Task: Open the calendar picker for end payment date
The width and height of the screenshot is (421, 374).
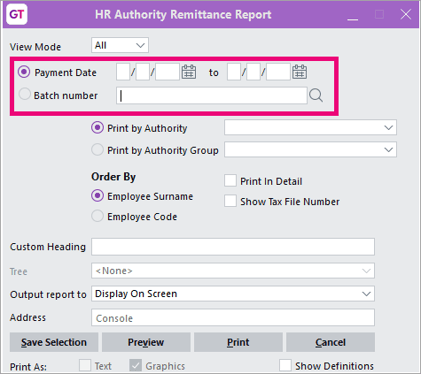Action: (x=299, y=72)
